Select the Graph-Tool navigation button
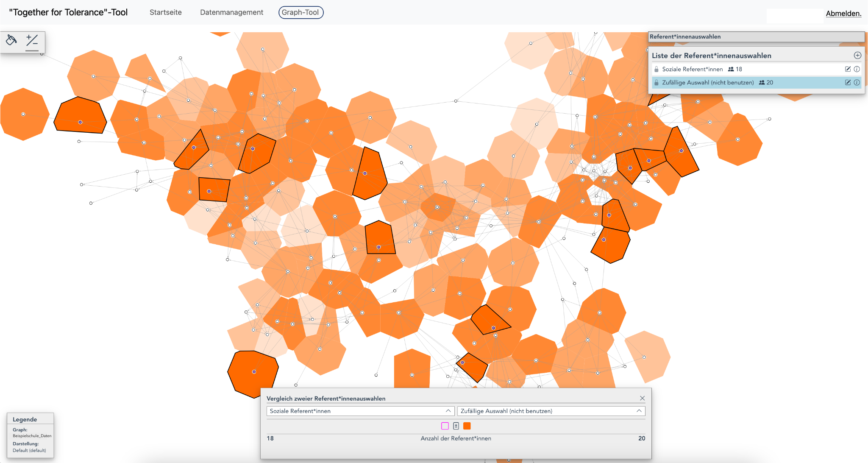Screen dimensions: 868x463 click(300, 12)
